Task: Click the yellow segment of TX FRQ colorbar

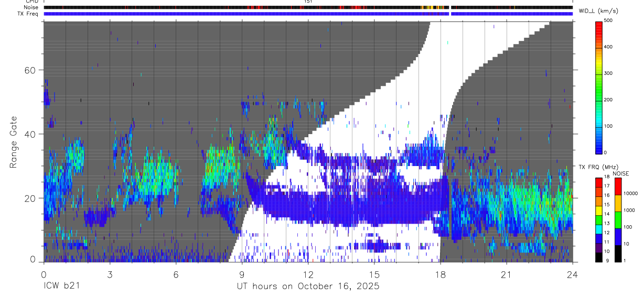Action: [x=599, y=210]
